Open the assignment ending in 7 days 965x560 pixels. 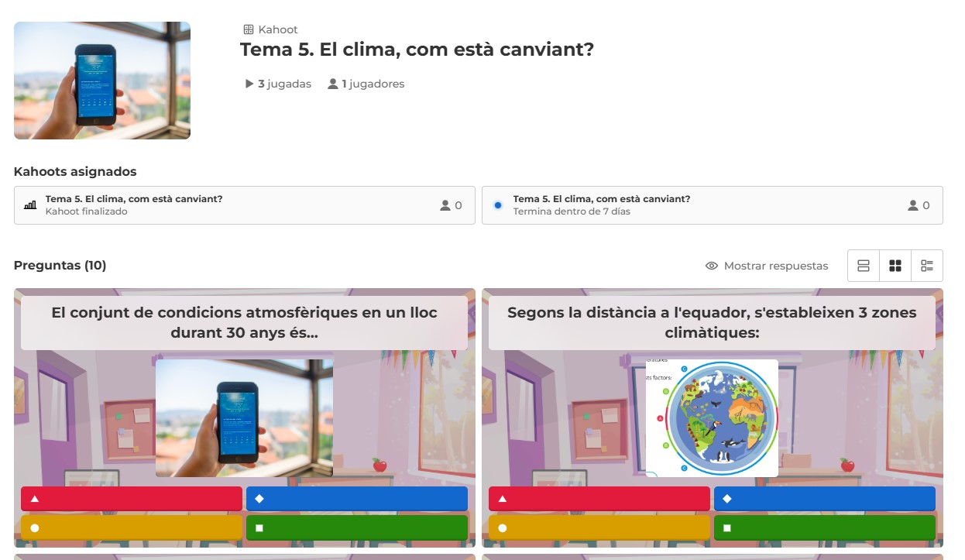point(711,204)
